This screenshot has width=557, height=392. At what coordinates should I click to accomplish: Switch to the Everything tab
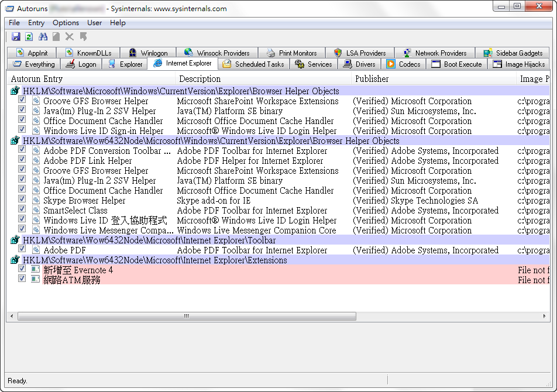tap(34, 64)
